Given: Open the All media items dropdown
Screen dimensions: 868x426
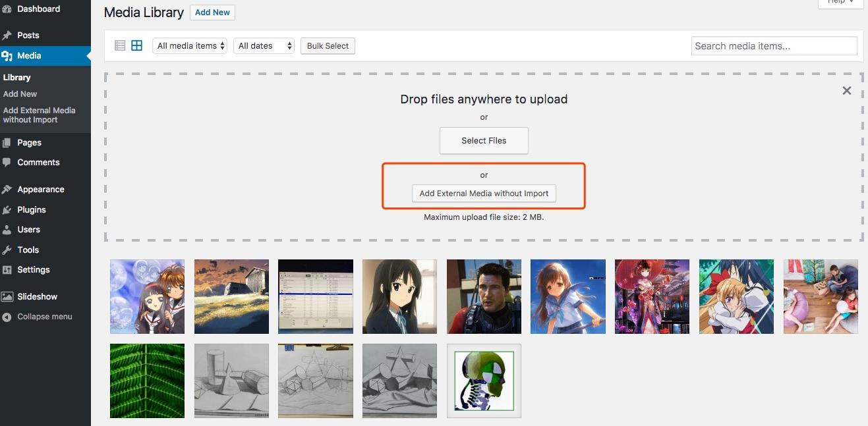Looking at the screenshot, I should click(190, 46).
